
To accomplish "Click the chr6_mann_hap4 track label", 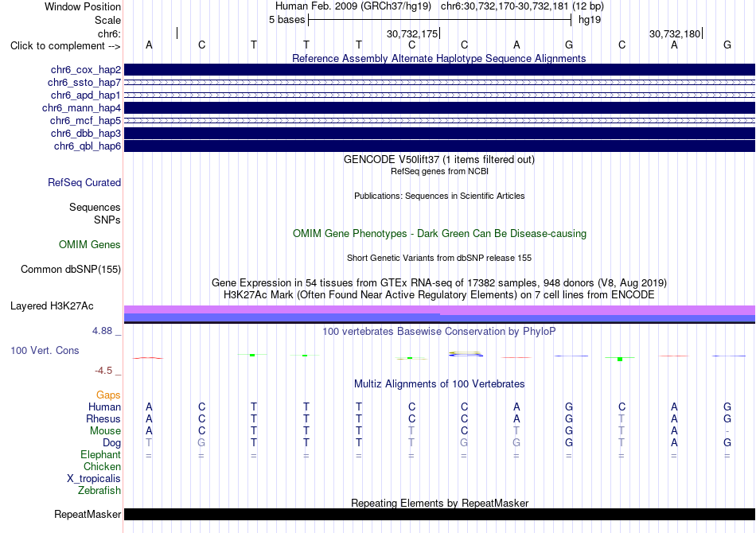I will tap(81, 108).
